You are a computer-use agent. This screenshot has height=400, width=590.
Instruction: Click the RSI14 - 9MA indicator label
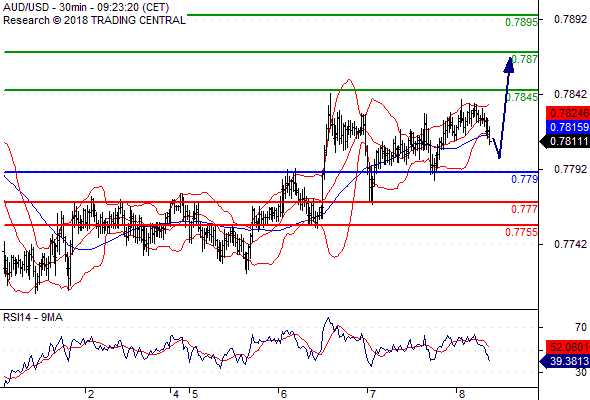pyautogui.click(x=33, y=318)
